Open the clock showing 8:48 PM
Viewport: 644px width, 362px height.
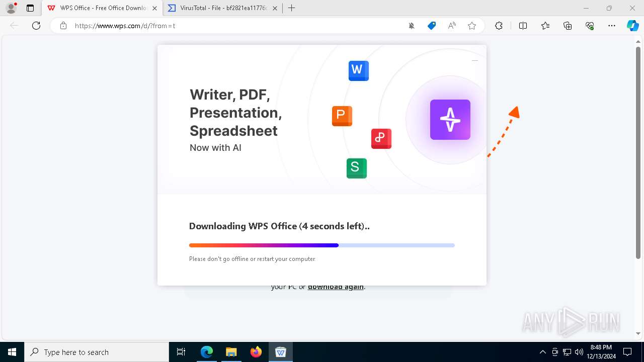[x=601, y=352]
